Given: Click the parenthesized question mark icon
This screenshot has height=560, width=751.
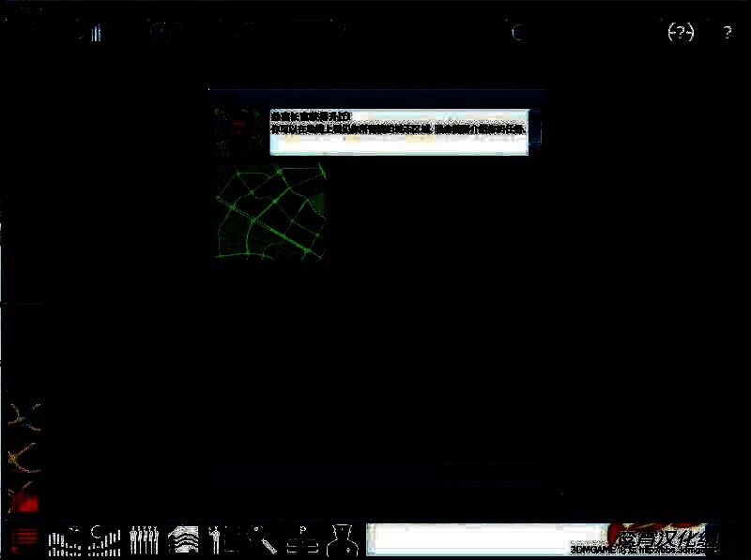Looking at the screenshot, I should [681, 32].
